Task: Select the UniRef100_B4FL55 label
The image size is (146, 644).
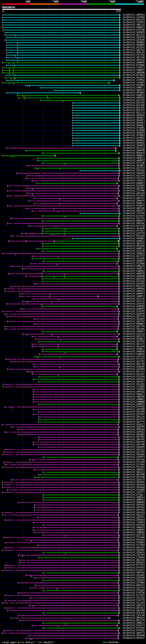Action: [133, 53]
